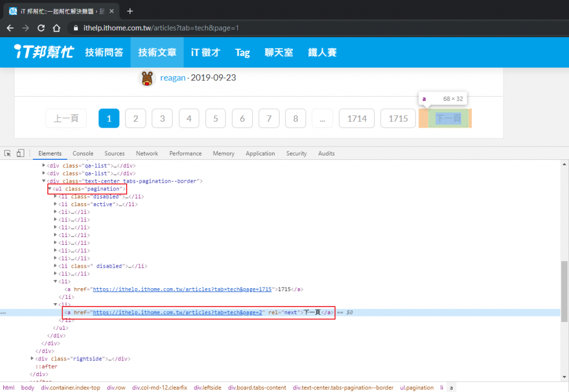Select div.container.index-top breadcrumb
Screen dimensions: 569x392
(71, 388)
